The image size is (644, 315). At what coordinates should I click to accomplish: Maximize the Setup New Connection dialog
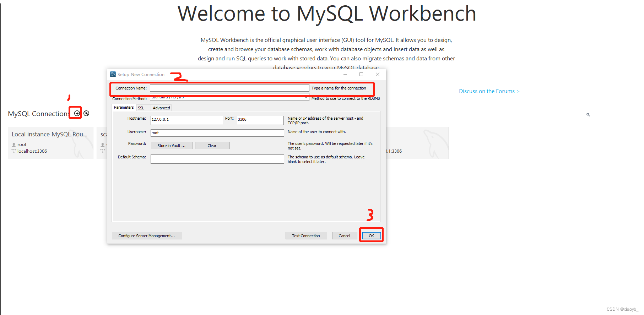(x=361, y=74)
